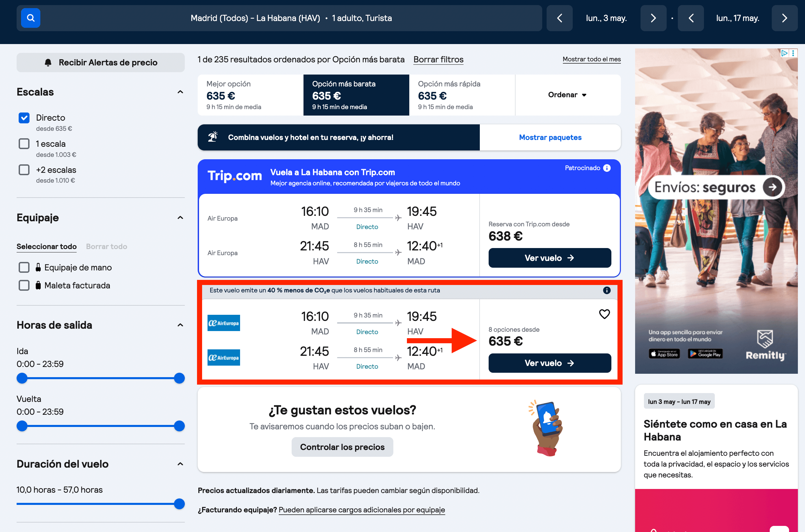The height and width of the screenshot is (532, 805).
Task: Go to next return date arrow
Action: click(784, 18)
